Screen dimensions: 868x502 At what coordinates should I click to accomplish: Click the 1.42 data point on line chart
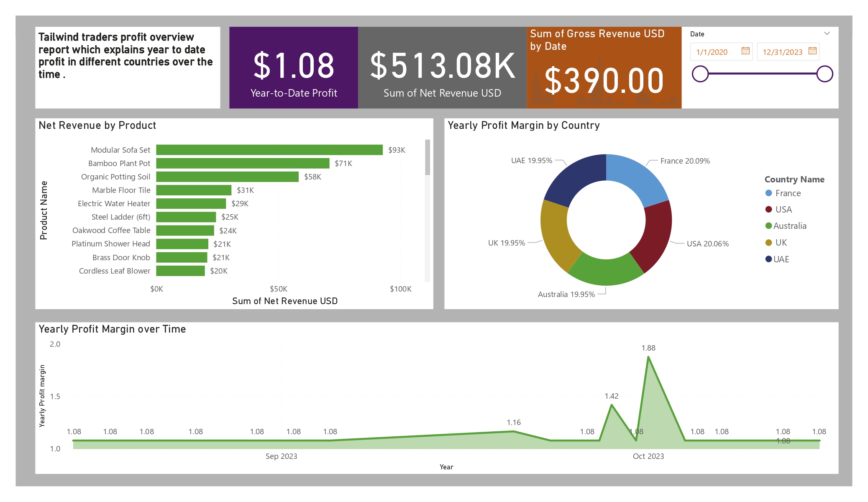coord(612,405)
